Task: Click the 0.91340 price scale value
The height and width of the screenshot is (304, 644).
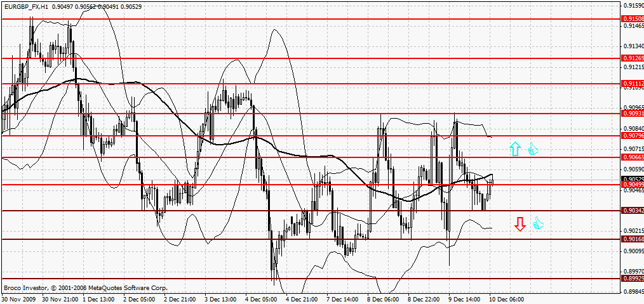Action: coord(633,46)
